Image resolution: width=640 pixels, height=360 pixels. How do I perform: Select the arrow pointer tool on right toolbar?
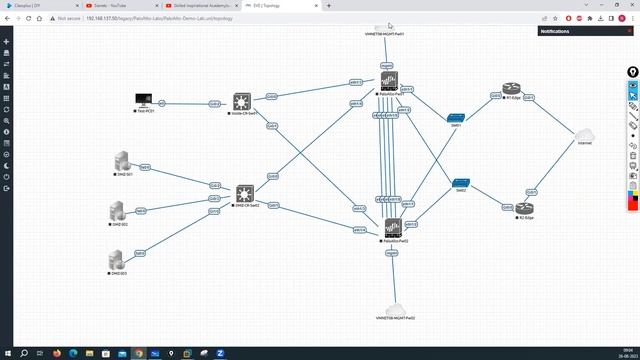pos(633,96)
